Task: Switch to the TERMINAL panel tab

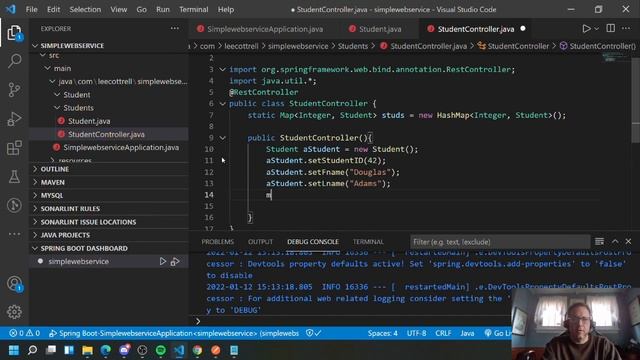Action: point(368,242)
